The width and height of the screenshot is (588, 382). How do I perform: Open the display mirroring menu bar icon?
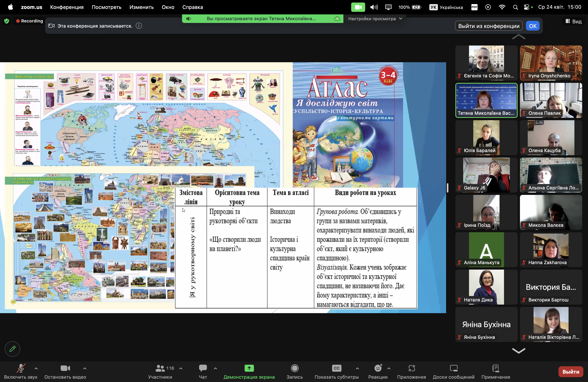click(x=388, y=7)
